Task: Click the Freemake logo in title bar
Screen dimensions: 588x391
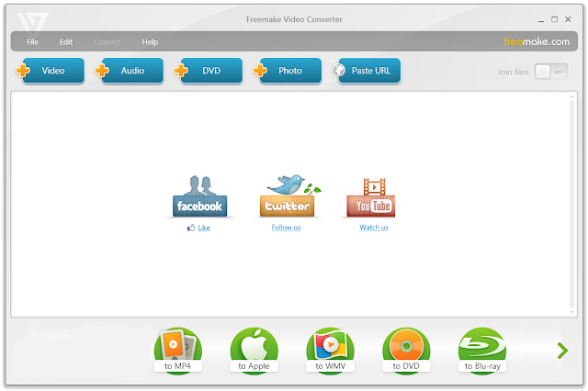Action: point(33,22)
